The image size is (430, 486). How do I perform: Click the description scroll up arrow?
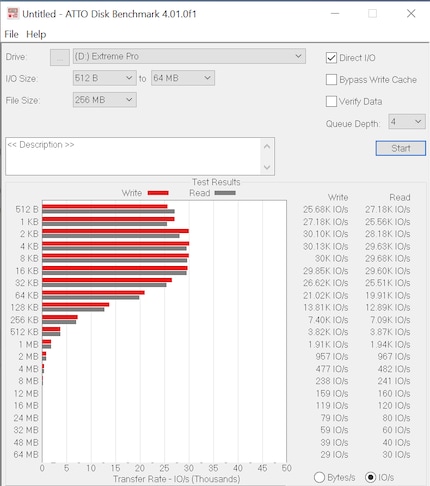tap(267, 147)
